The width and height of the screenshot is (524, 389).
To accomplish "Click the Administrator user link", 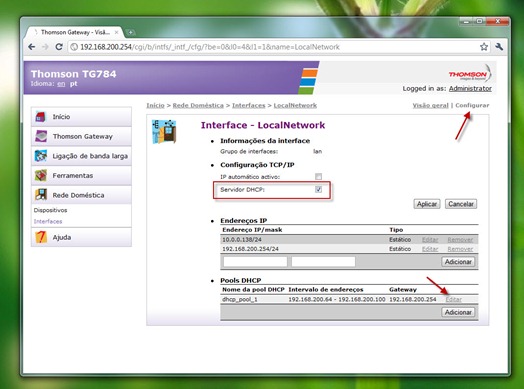I will pos(470,89).
